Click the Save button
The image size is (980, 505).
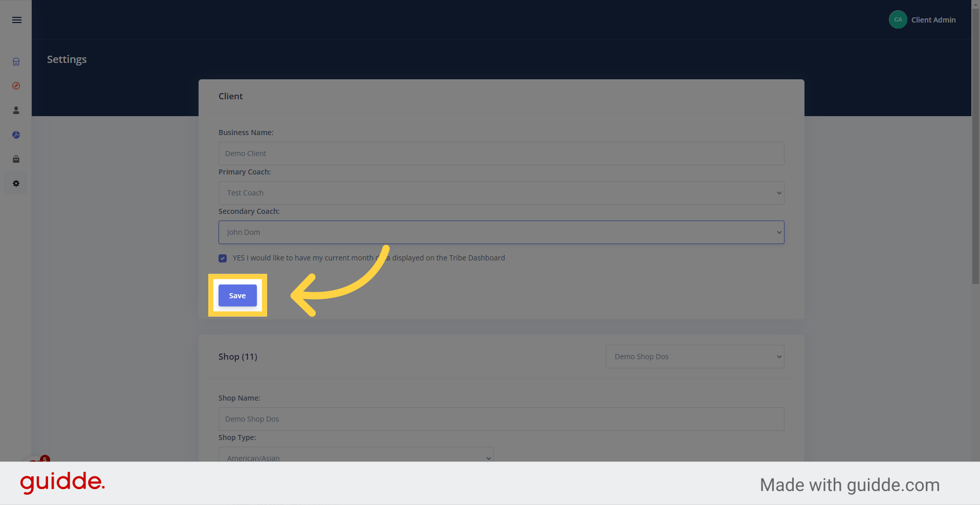[237, 296]
